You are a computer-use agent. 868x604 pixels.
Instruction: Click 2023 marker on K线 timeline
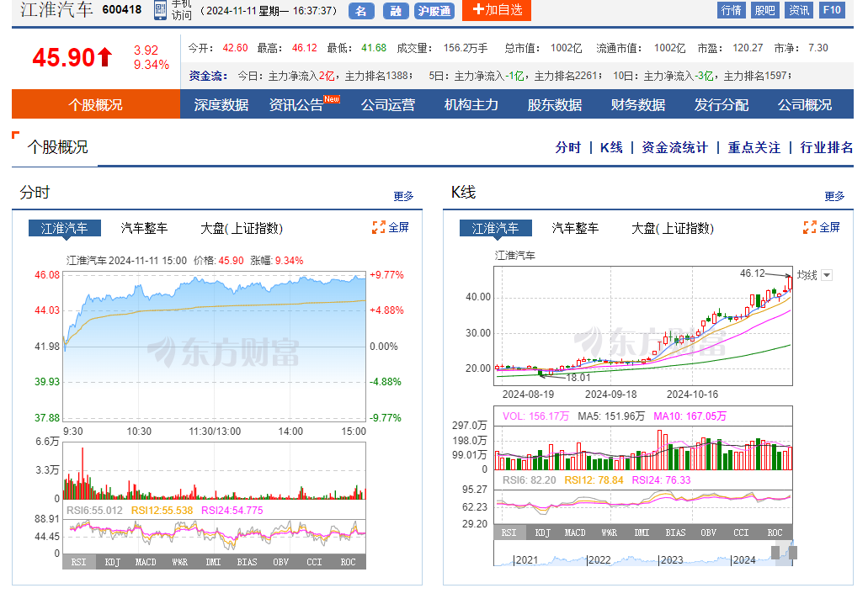[x=672, y=559]
